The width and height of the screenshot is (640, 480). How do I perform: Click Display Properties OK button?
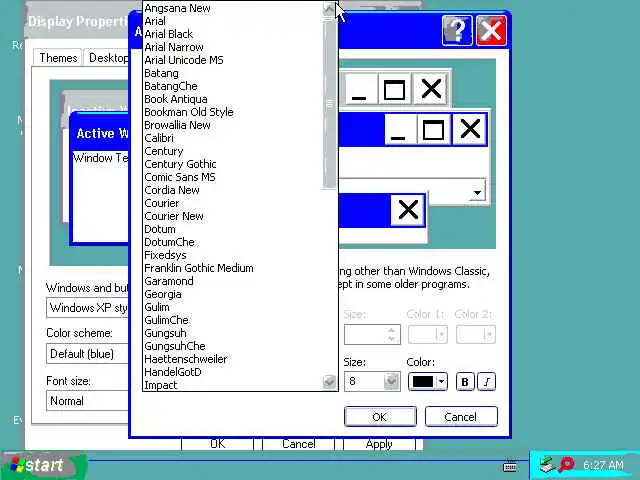(218, 444)
